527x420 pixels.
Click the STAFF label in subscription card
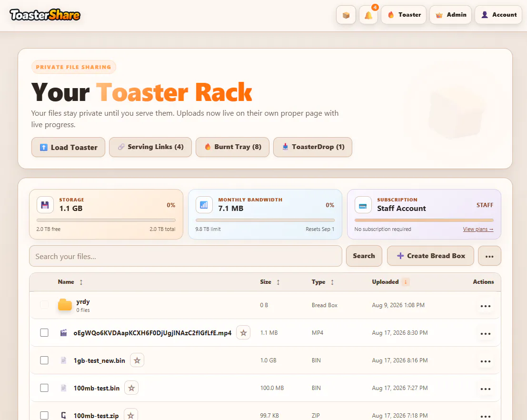(x=485, y=205)
